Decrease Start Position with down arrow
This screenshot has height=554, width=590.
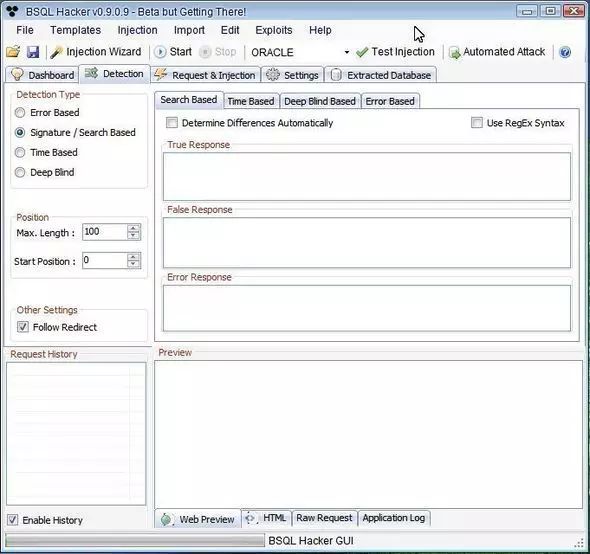coord(133,265)
